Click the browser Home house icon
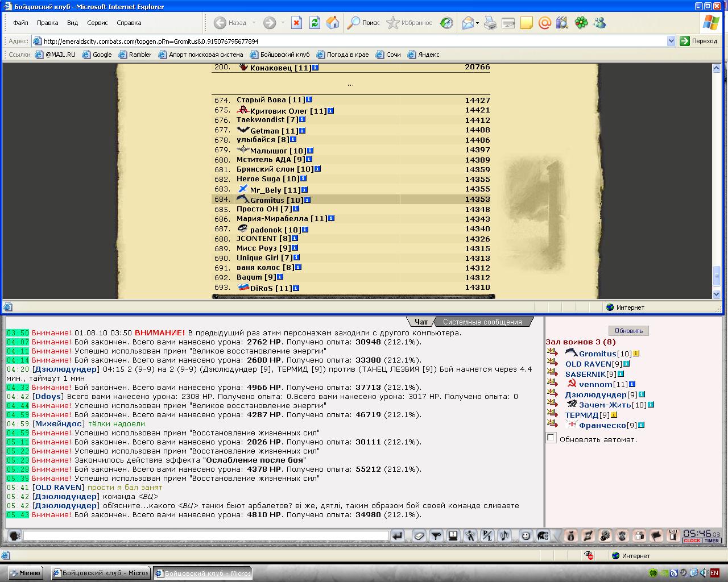The height and width of the screenshot is (582, 728). tap(333, 23)
